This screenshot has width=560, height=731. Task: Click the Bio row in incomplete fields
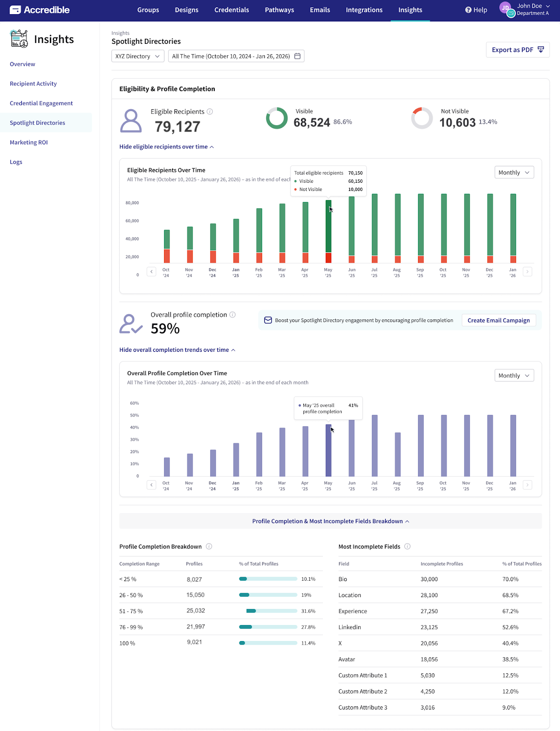tap(440, 579)
